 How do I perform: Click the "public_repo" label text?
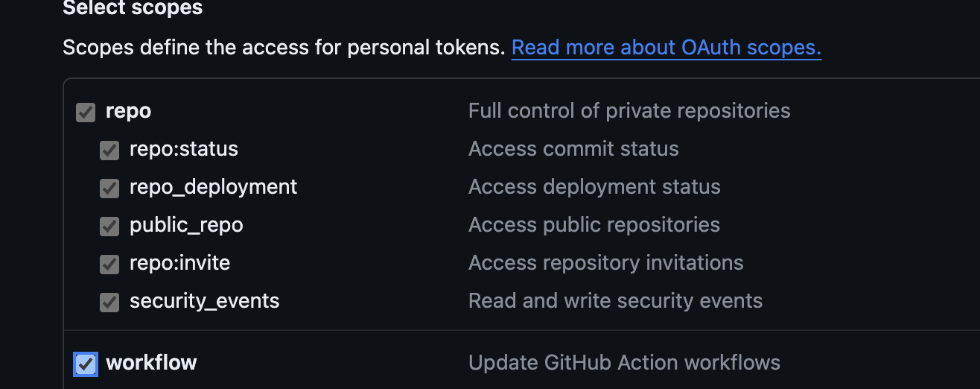tap(186, 225)
